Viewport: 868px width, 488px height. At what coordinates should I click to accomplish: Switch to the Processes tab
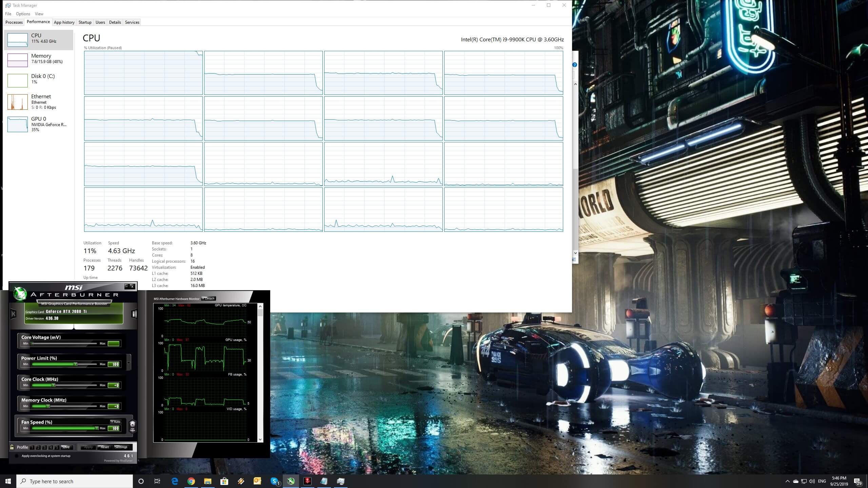14,22
